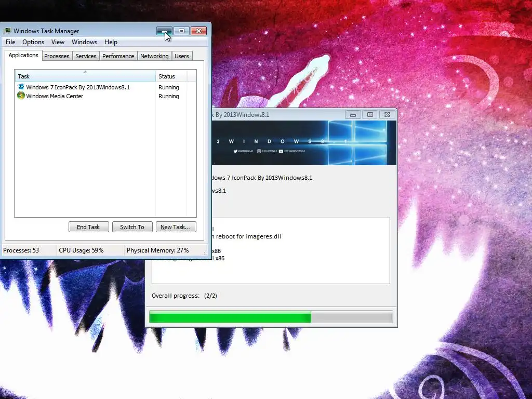Sort tasks by the Task column header
The width and height of the screenshot is (532, 399).
[85, 76]
